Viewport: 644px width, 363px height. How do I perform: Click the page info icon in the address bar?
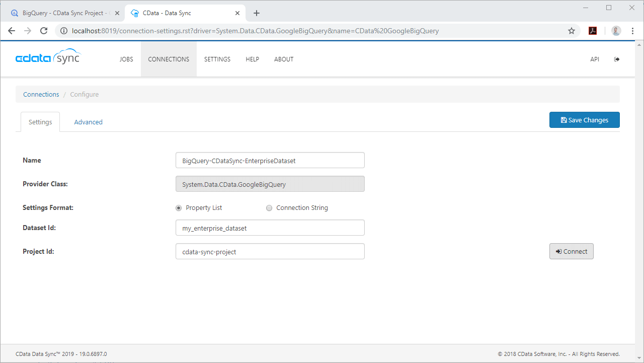[x=63, y=30]
